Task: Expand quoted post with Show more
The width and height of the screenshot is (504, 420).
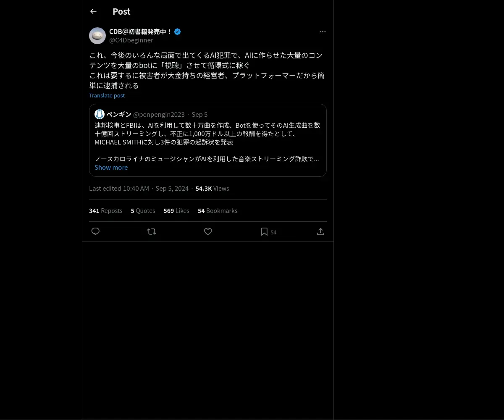Action: tap(111, 167)
